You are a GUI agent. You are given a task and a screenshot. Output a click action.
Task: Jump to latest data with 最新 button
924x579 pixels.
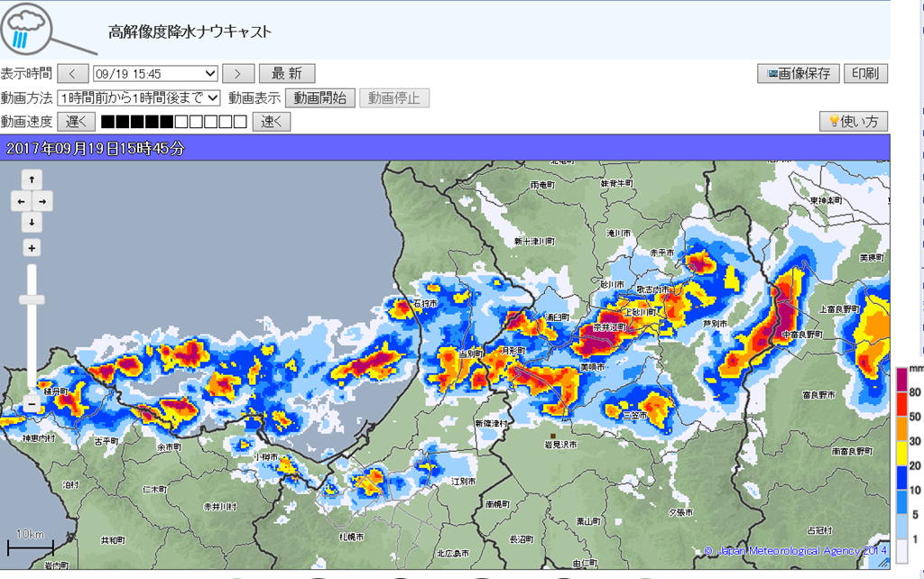[287, 74]
